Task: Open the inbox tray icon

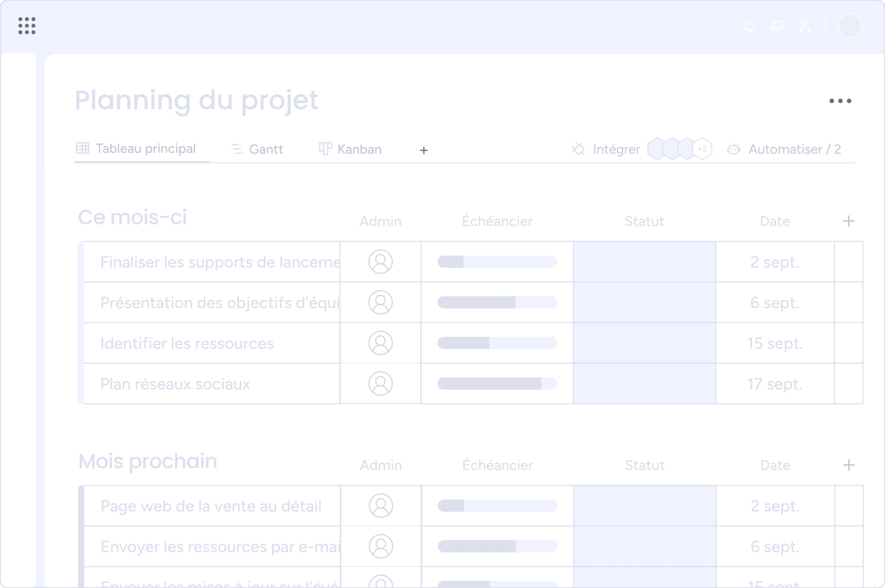Action: [778, 26]
